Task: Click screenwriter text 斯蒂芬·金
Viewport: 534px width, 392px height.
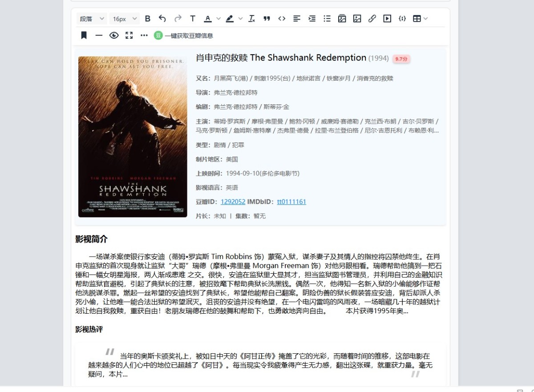Action: point(276,107)
